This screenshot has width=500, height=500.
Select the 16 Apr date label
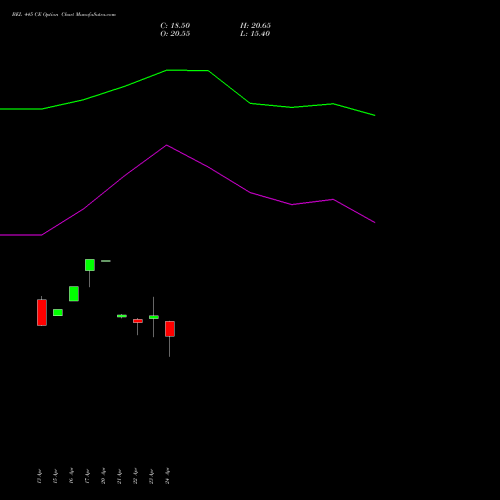pos(71,476)
